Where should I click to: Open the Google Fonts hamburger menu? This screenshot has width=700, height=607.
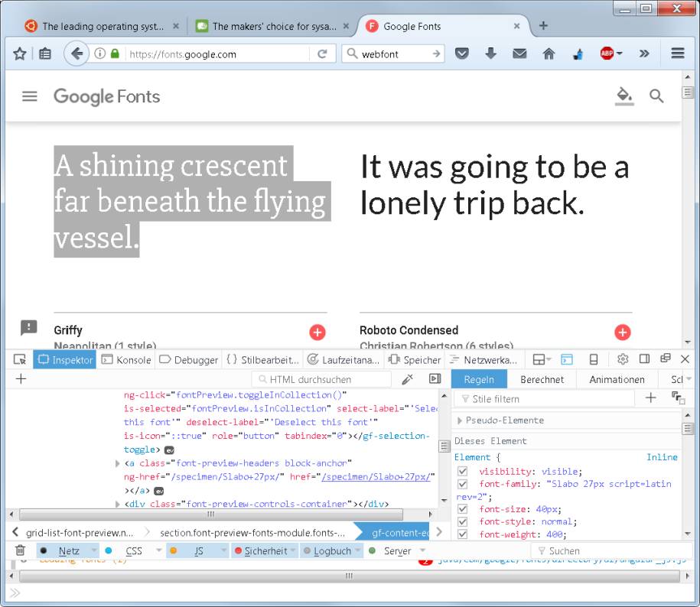point(29,96)
